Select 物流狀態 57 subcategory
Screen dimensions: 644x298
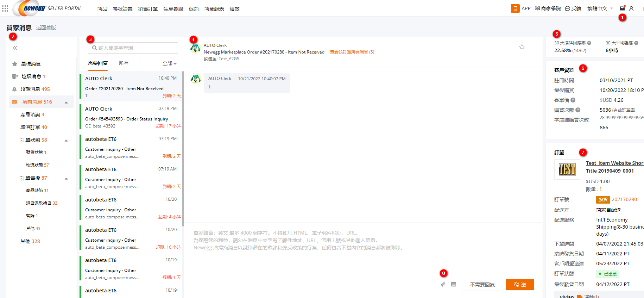coord(37,165)
